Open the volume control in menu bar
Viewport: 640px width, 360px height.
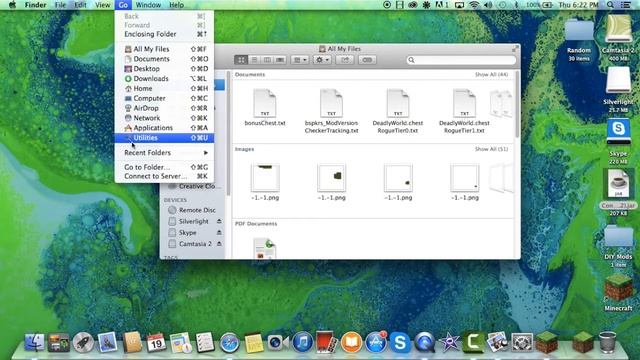click(x=488, y=5)
